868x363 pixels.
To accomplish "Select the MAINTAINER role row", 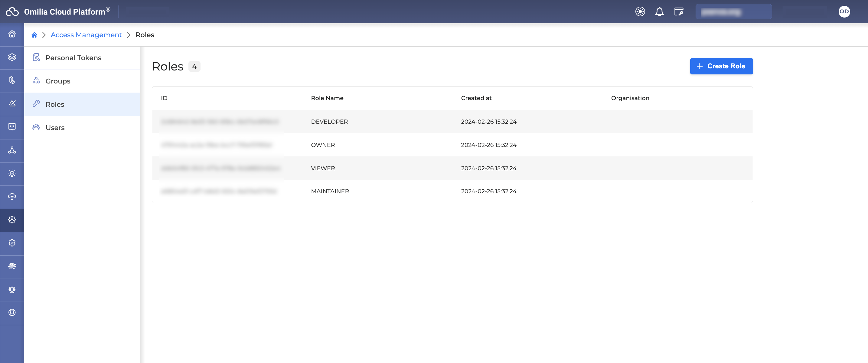I will pyautogui.click(x=452, y=191).
